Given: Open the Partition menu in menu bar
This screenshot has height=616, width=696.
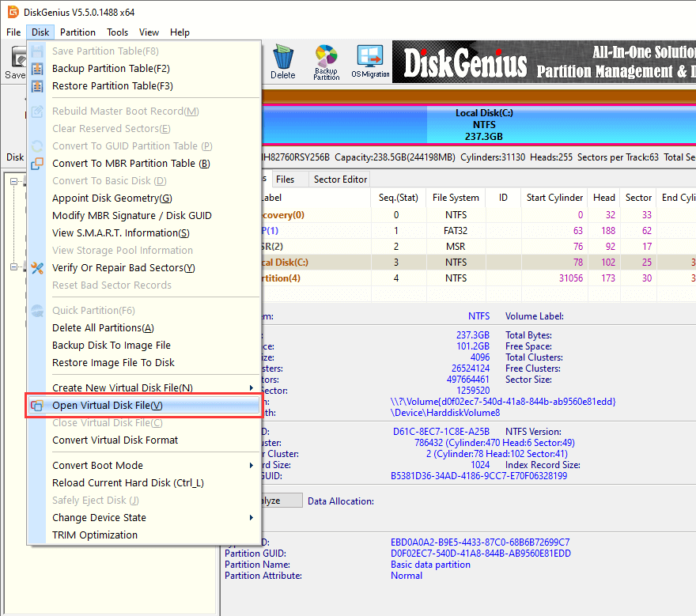Looking at the screenshot, I should [x=78, y=32].
